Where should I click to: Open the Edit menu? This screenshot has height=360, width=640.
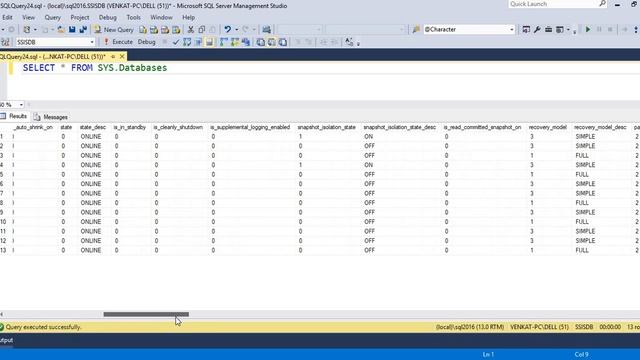pos(7,18)
